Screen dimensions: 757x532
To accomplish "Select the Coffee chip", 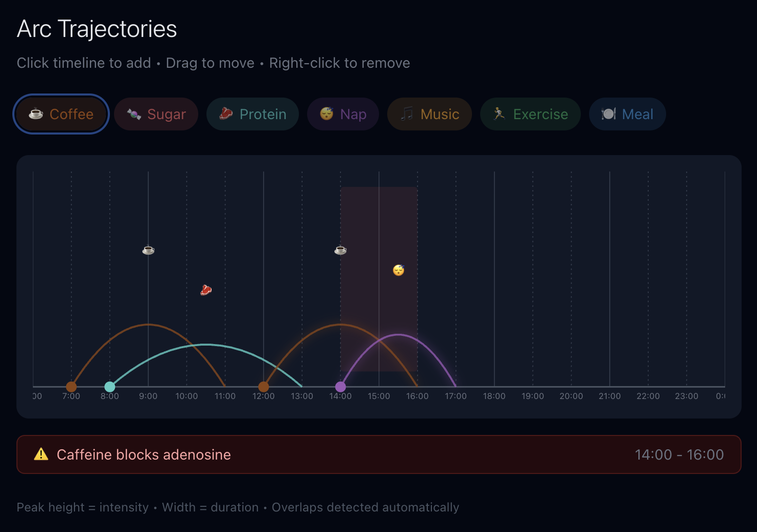I will coord(61,114).
